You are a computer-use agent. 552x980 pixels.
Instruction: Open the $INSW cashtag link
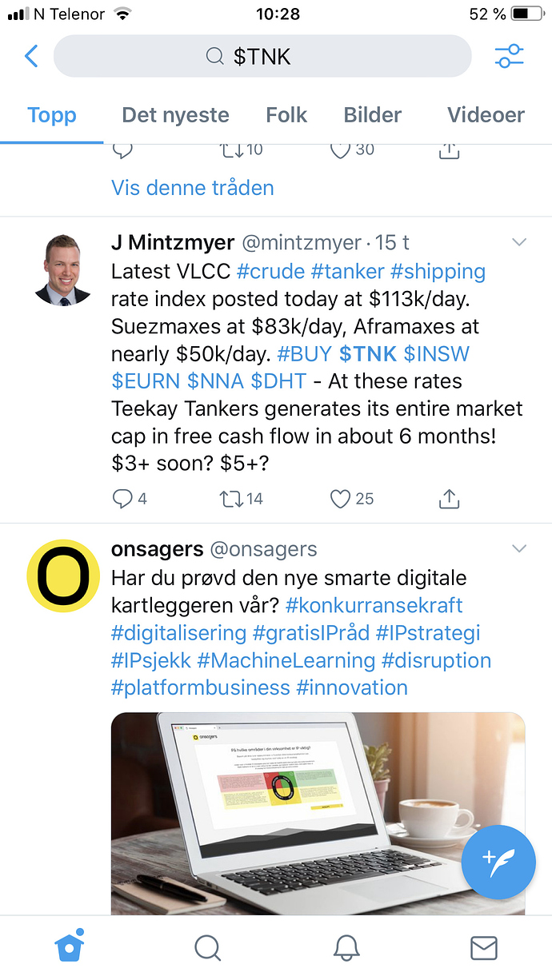click(437, 353)
